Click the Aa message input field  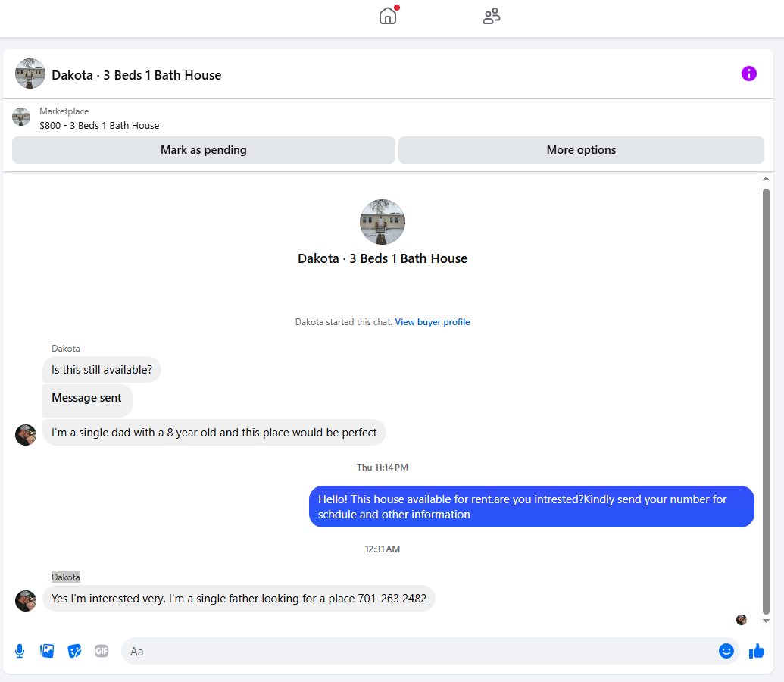[420, 651]
